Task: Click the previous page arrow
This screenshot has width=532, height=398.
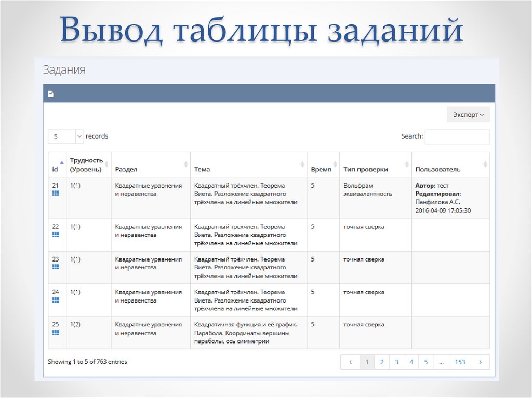Action: coord(351,362)
